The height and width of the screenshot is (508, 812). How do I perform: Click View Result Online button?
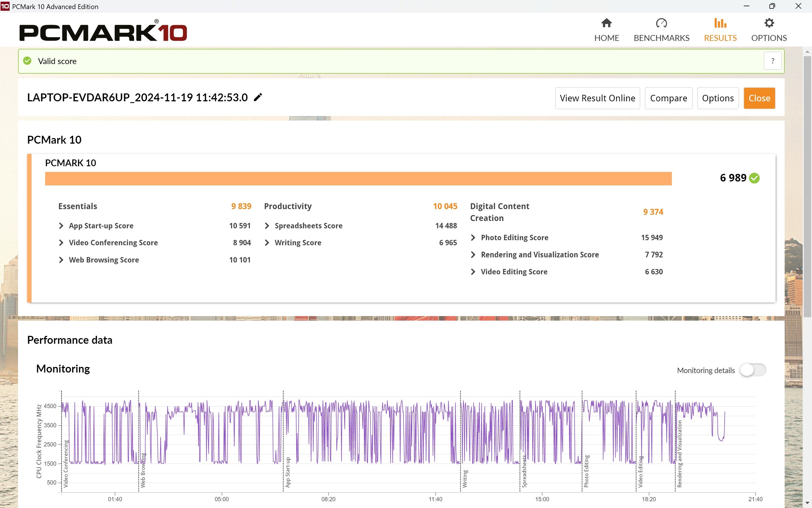(597, 98)
